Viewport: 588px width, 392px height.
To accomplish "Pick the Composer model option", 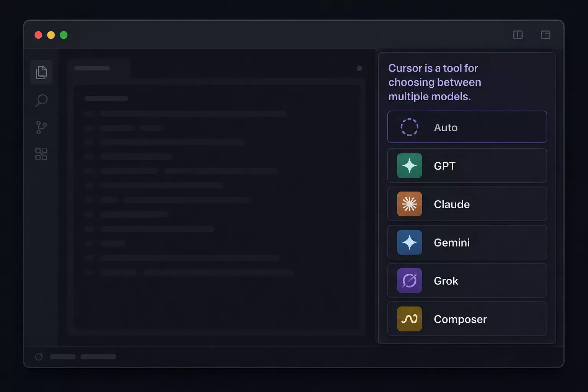I will (467, 319).
